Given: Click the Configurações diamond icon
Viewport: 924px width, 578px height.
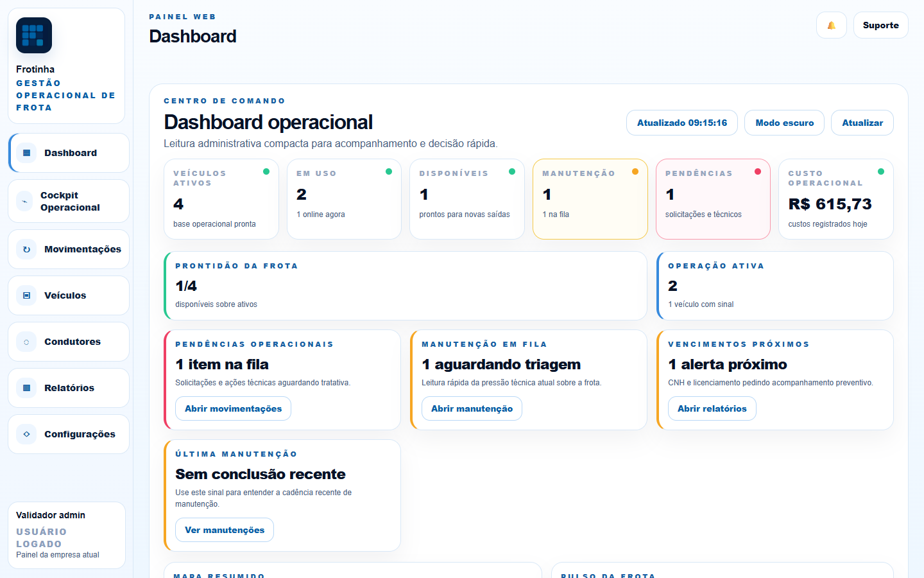Looking at the screenshot, I should 26,434.
